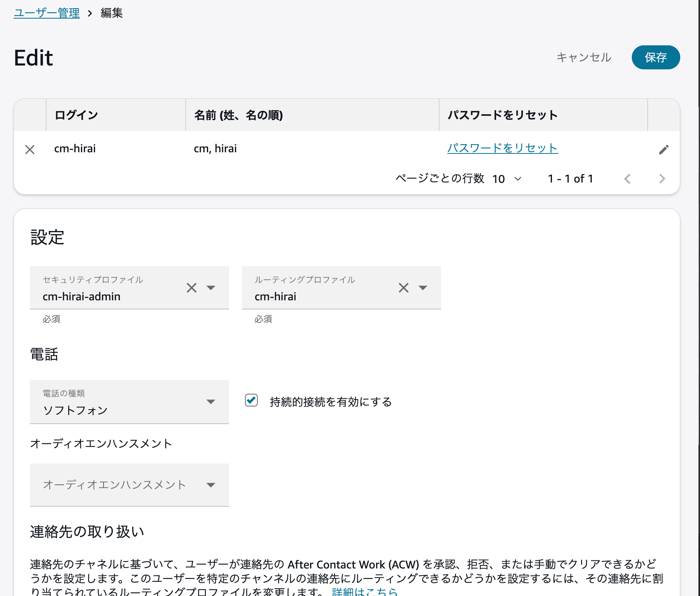Edit the cm-hirai user via the pencil icon
Image resolution: width=700 pixels, height=596 pixels.
(664, 149)
